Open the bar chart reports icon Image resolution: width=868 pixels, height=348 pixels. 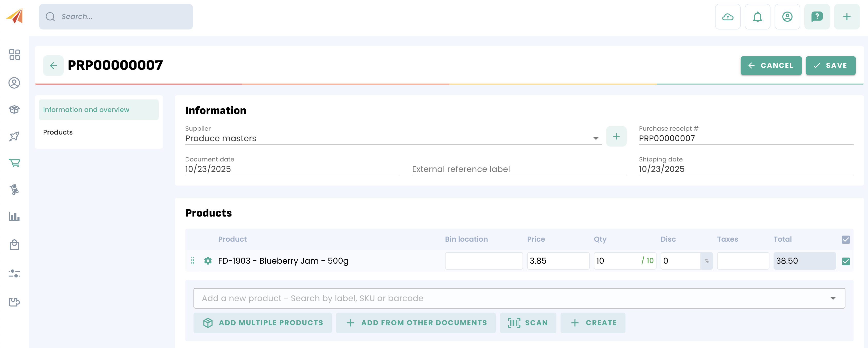tap(14, 216)
